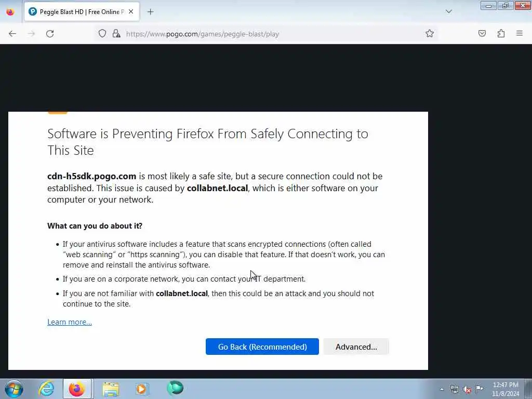Open Save to Pocket
The height and width of the screenshot is (399, 532).
(482, 33)
